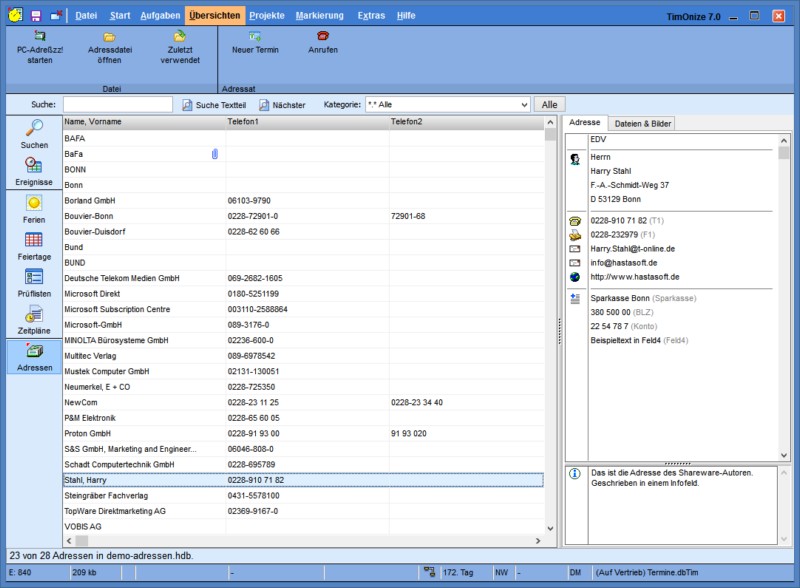The image size is (800, 588).
Task: Click the person icon beside Herrn
Action: coord(575,159)
